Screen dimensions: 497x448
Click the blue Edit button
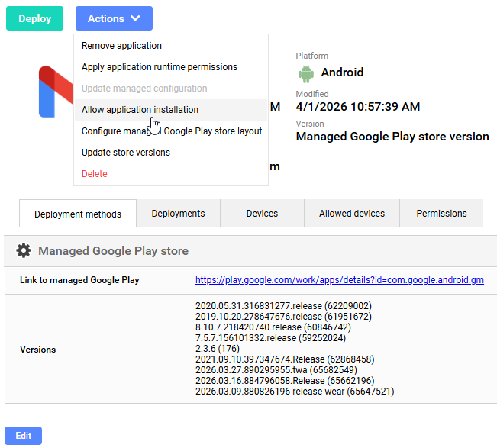coord(23,436)
